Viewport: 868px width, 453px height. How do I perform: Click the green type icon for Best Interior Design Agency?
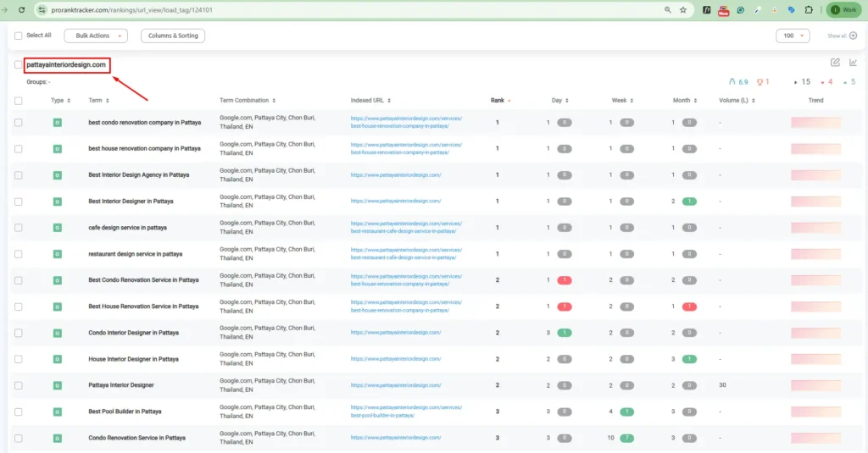click(x=57, y=174)
